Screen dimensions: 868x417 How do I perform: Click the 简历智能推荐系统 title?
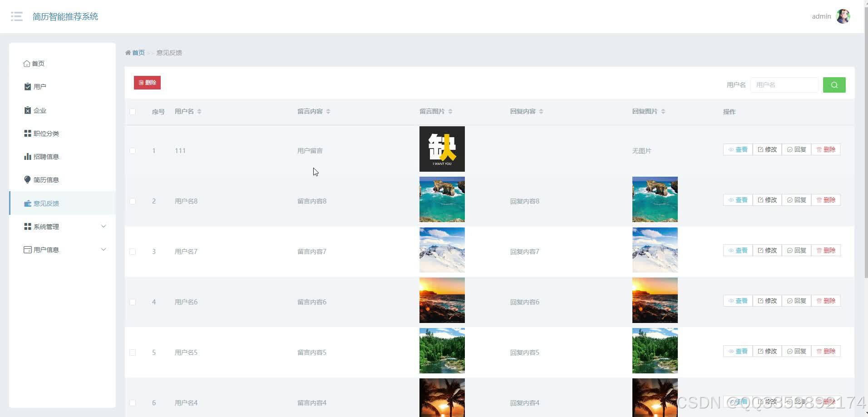click(x=65, y=17)
